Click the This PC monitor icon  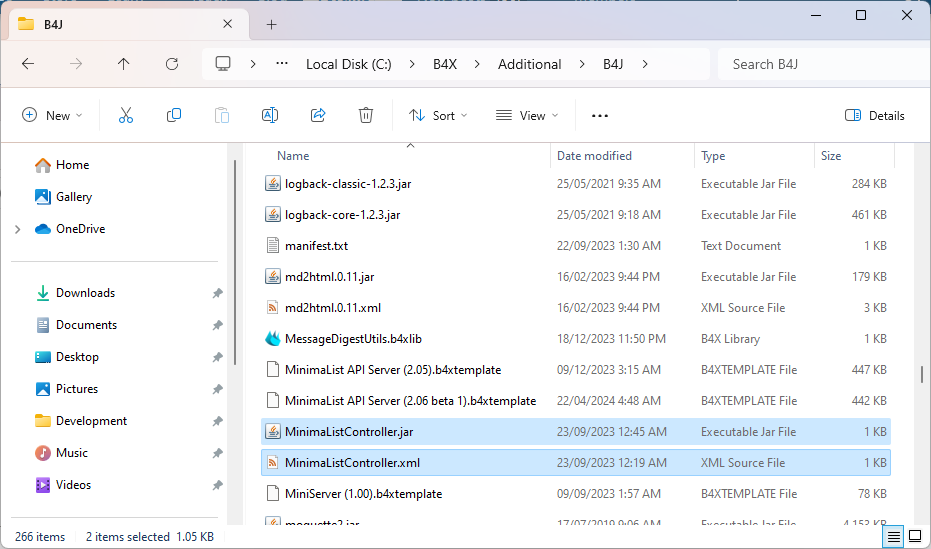point(223,64)
